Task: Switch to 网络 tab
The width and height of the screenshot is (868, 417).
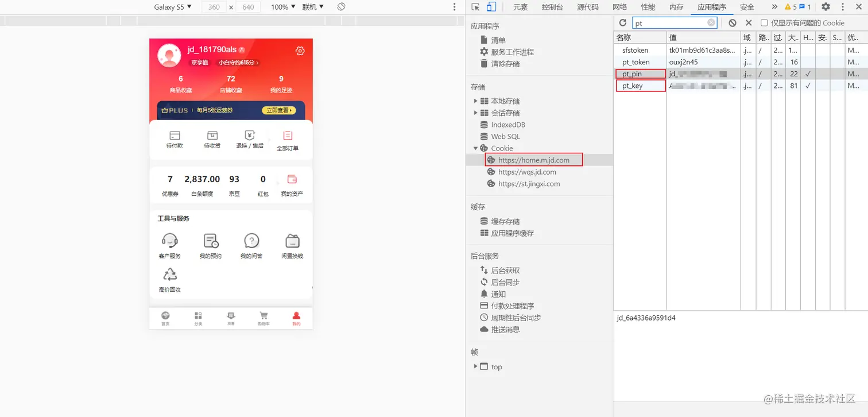Action: (x=620, y=7)
